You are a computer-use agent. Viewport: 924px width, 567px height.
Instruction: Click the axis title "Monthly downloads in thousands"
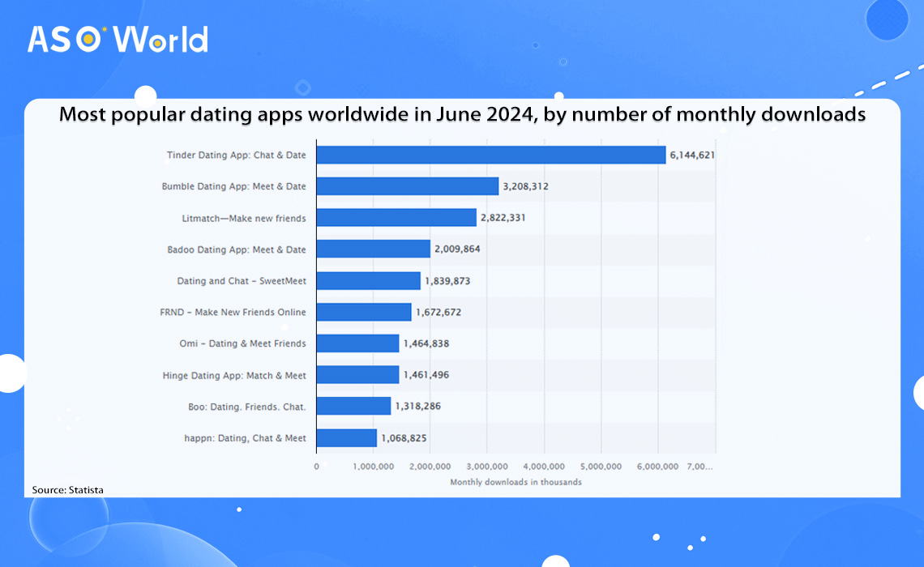pyautogui.click(x=515, y=482)
